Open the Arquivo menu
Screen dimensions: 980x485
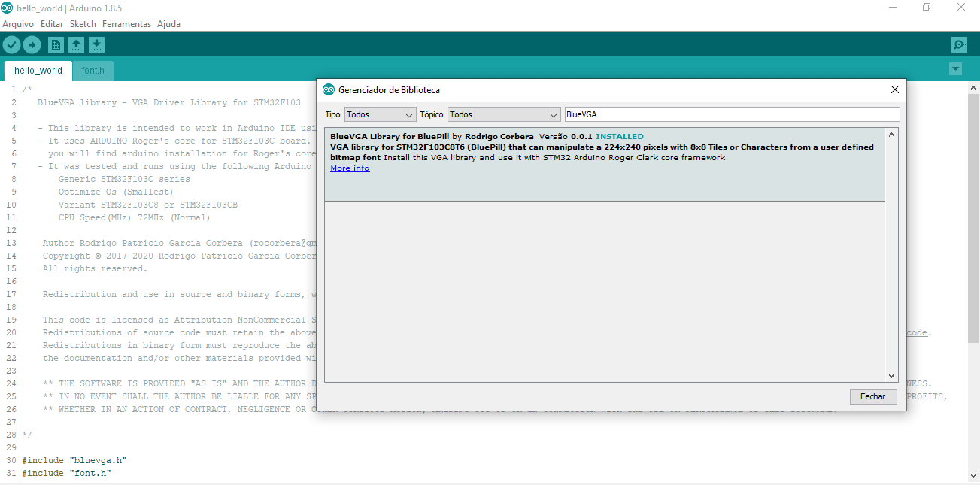coord(18,24)
